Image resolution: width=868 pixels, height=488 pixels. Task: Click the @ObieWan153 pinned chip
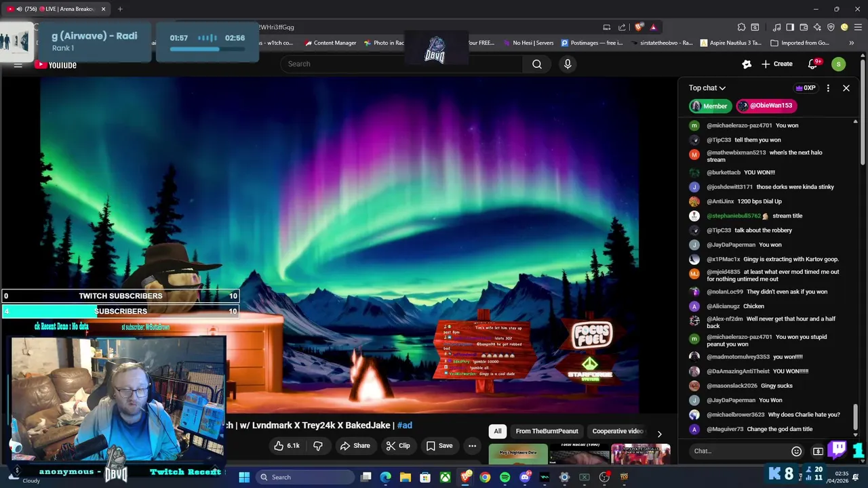(766, 106)
